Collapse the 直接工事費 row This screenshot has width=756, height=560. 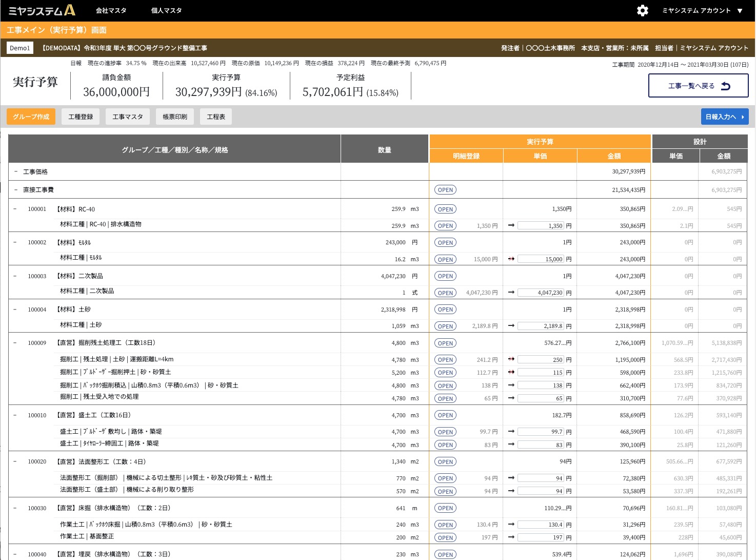point(16,189)
